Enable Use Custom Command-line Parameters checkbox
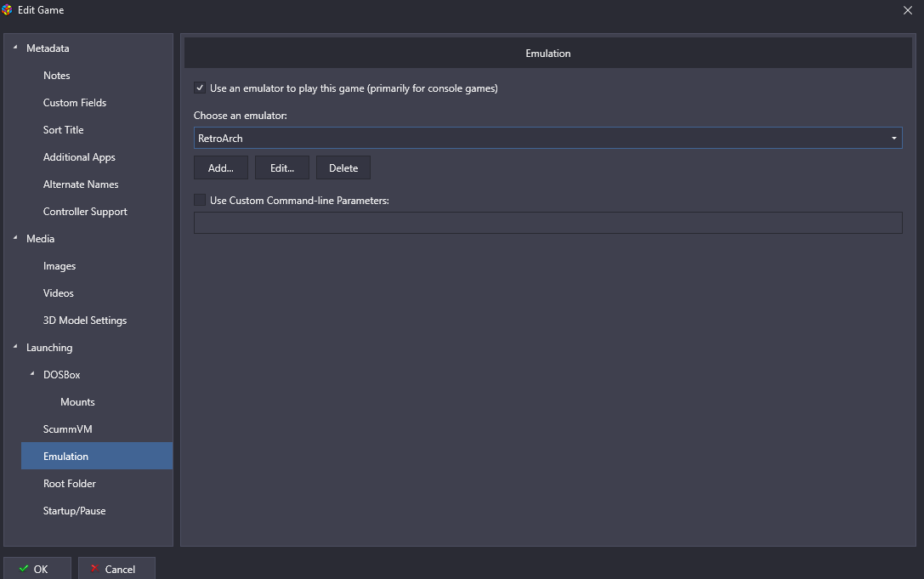This screenshot has height=579, width=924. 200,200
